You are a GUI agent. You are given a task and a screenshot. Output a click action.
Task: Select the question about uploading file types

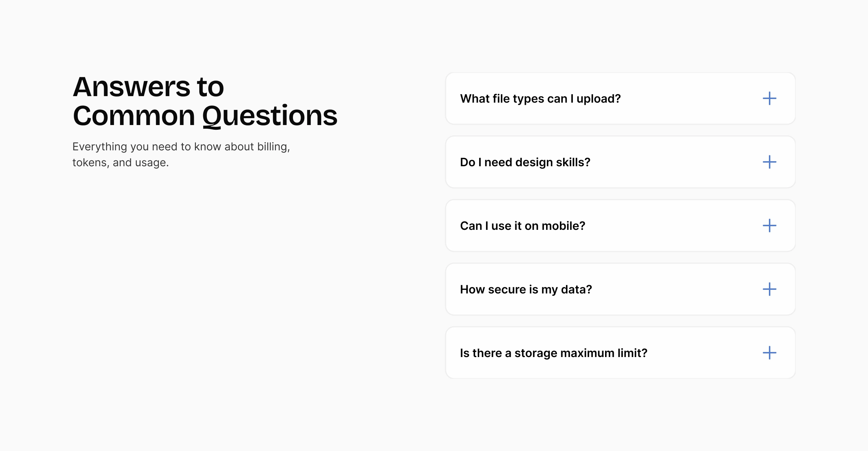pyautogui.click(x=541, y=98)
